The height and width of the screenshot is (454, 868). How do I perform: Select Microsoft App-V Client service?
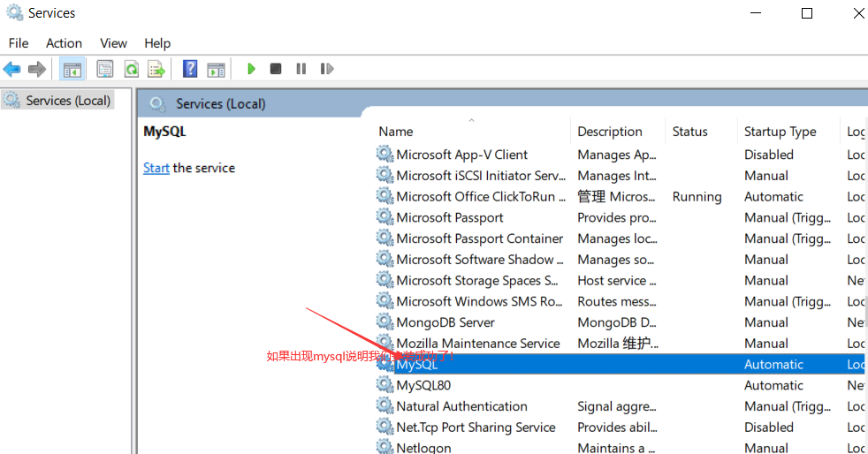point(461,155)
